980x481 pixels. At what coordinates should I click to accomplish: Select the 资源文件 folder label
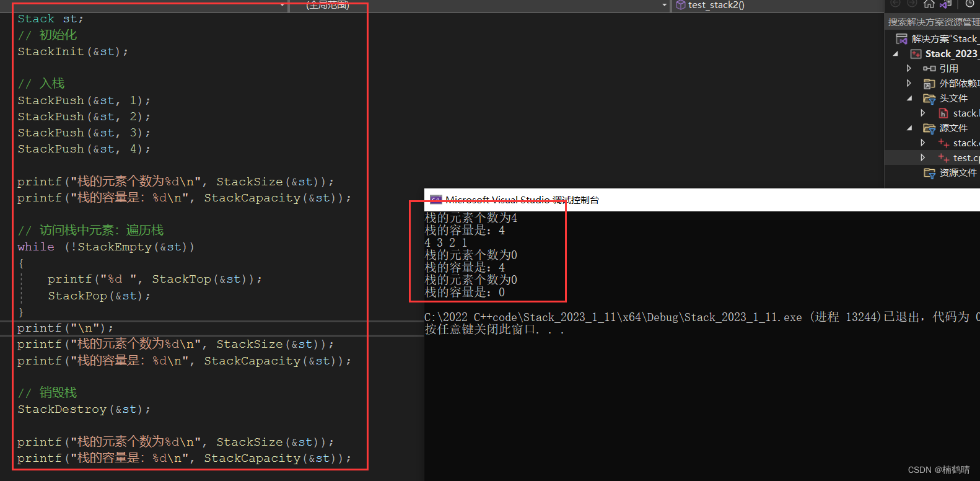958,173
